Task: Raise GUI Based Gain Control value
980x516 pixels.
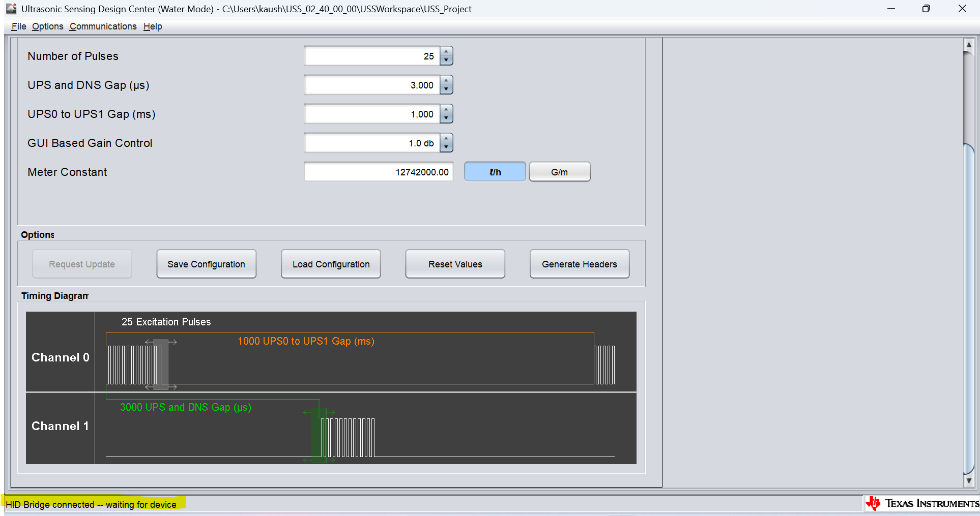Action: point(446,138)
